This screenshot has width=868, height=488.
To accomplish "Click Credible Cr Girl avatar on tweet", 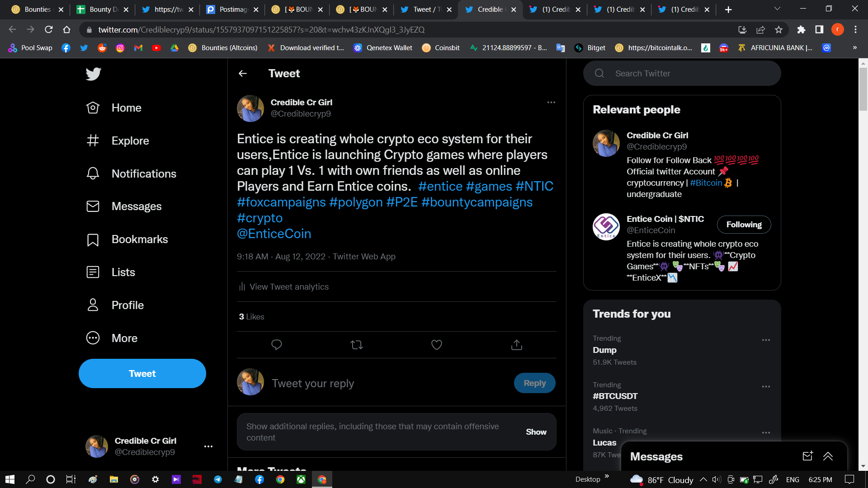I will tap(250, 108).
